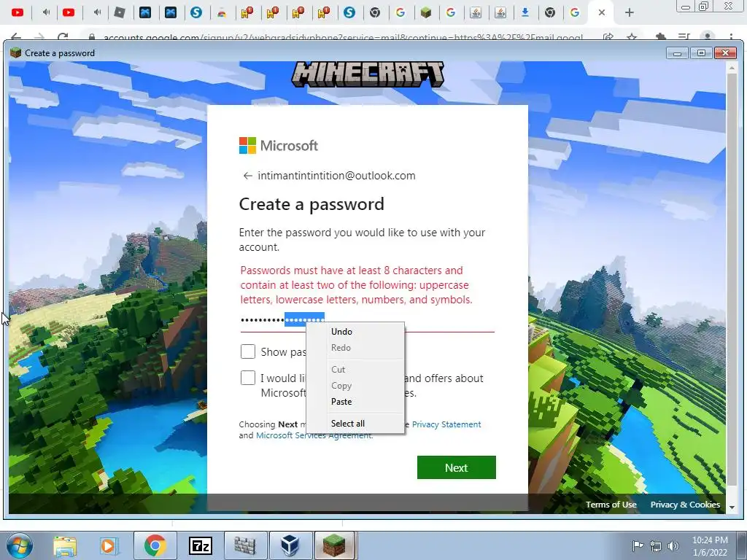Toggle the Show password checkbox
The image size is (747, 560).
248,352
